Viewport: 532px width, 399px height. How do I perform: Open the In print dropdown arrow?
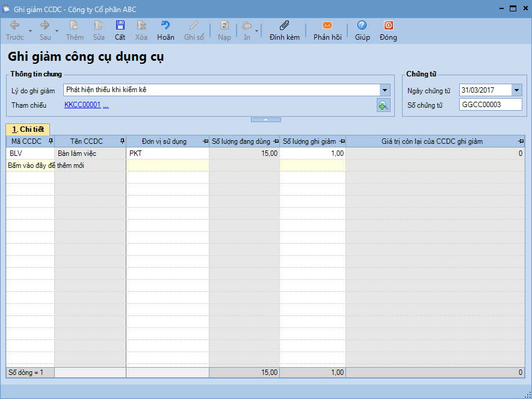(257, 30)
